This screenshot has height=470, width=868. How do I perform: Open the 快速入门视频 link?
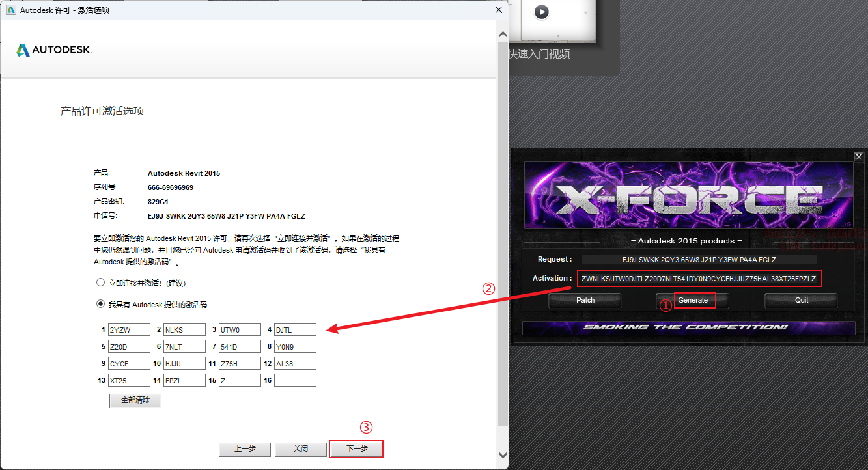click(x=539, y=54)
